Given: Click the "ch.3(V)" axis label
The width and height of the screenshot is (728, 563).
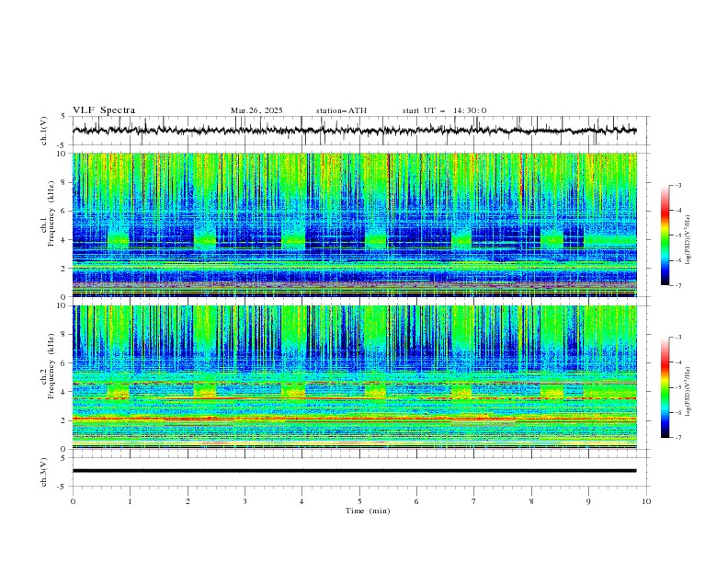Looking at the screenshot, I should tap(44, 472).
